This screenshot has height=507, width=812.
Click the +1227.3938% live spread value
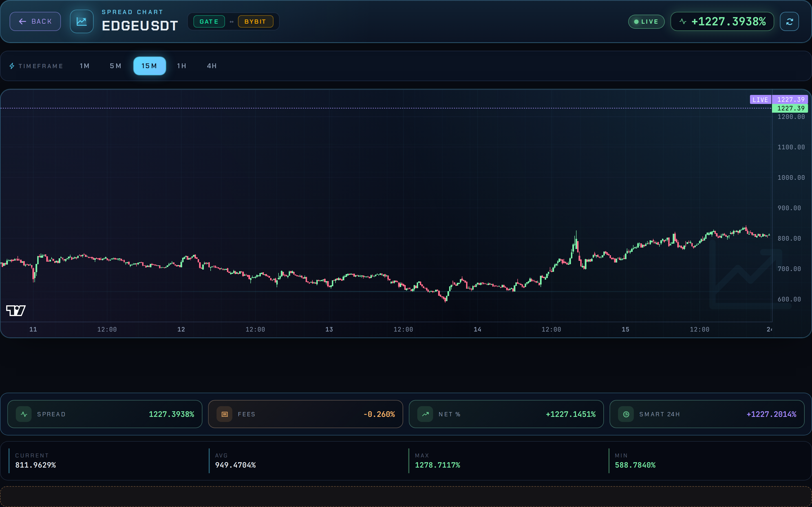729,21
